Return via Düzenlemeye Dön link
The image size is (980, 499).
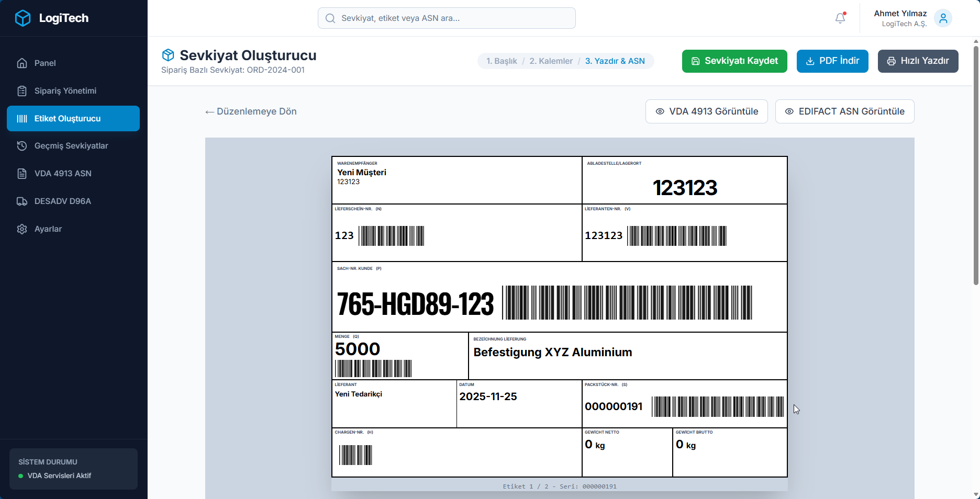[251, 111]
